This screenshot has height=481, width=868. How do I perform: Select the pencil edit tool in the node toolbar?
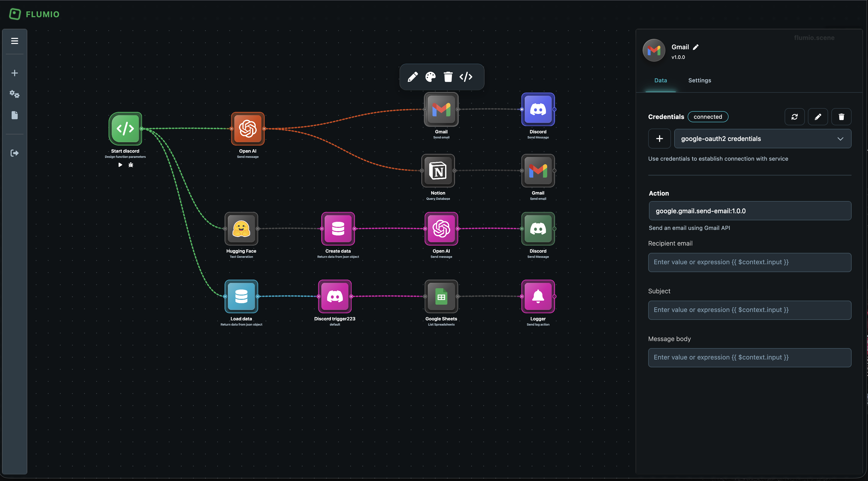click(x=414, y=77)
